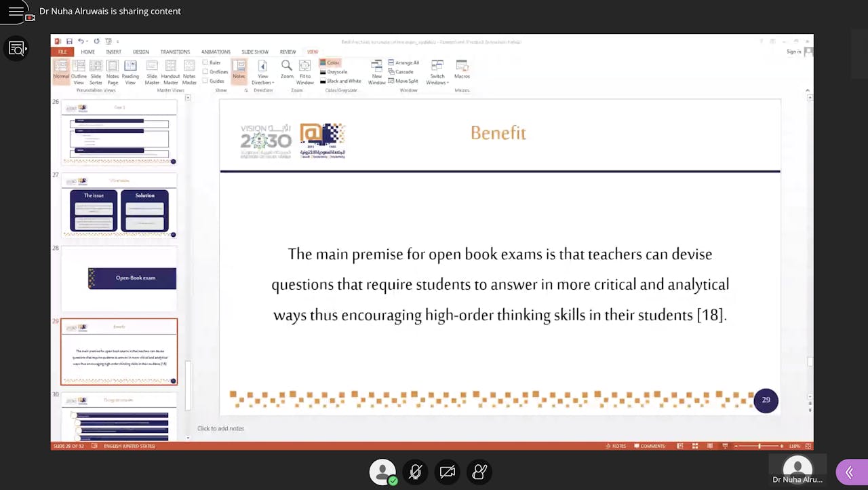Enable the Ruler checkbox
The image size is (868, 490).
pos(205,62)
